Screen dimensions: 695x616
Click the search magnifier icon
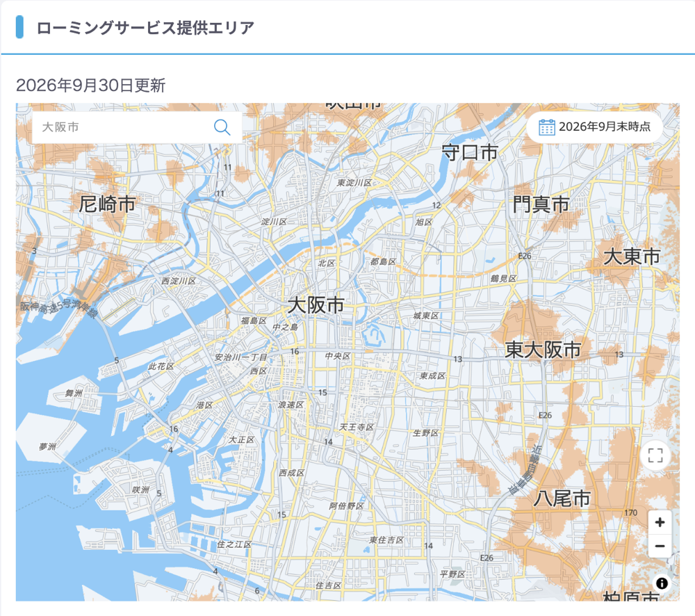click(222, 127)
